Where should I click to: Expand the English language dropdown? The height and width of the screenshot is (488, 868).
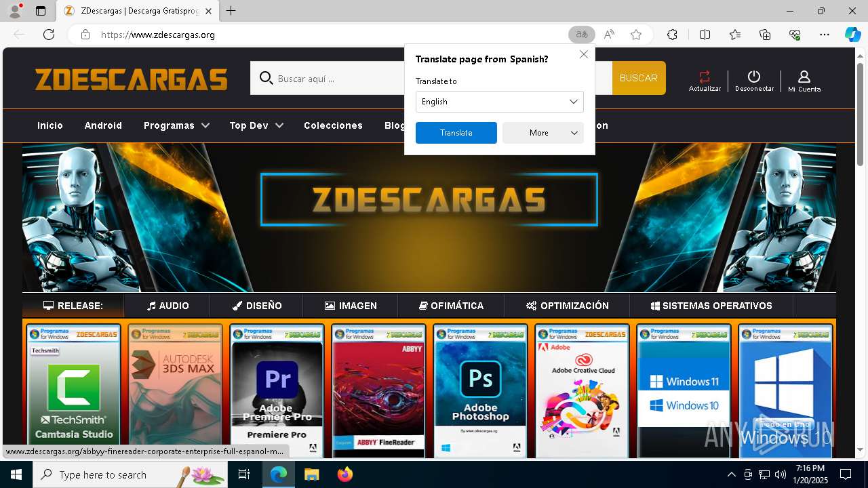coord(499,102)
